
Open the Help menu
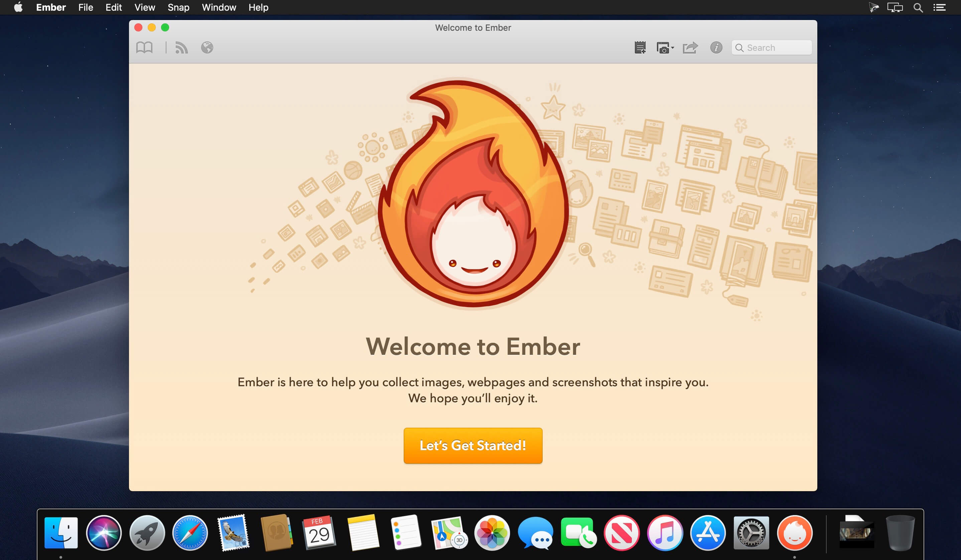point(259,7)
